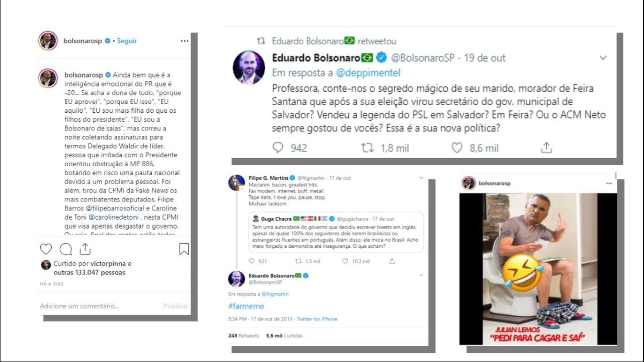Open Instagram post three-dots options menu
644x362 pixels.
tap(185, 41)
